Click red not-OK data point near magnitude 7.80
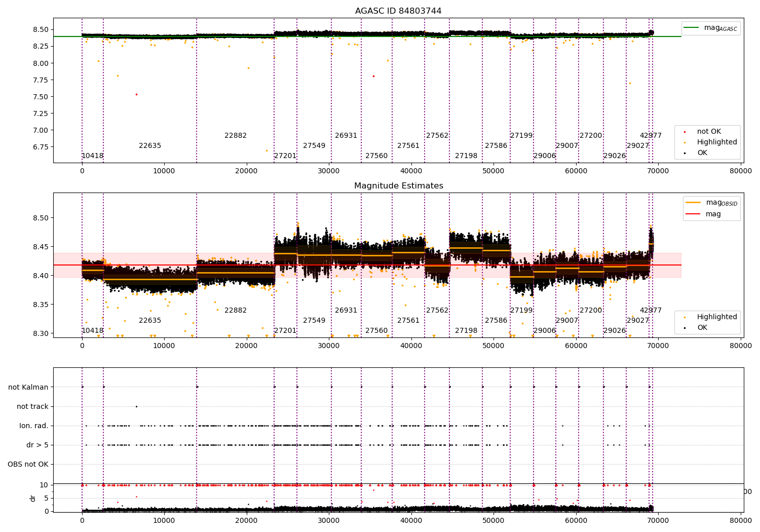Viewport: 760px width, 532px height. [373, 76]
